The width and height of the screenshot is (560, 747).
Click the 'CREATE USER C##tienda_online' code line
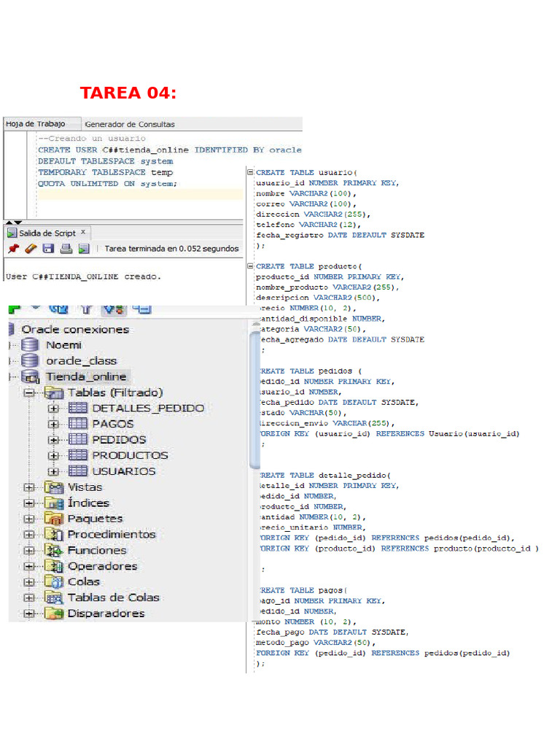169,150
